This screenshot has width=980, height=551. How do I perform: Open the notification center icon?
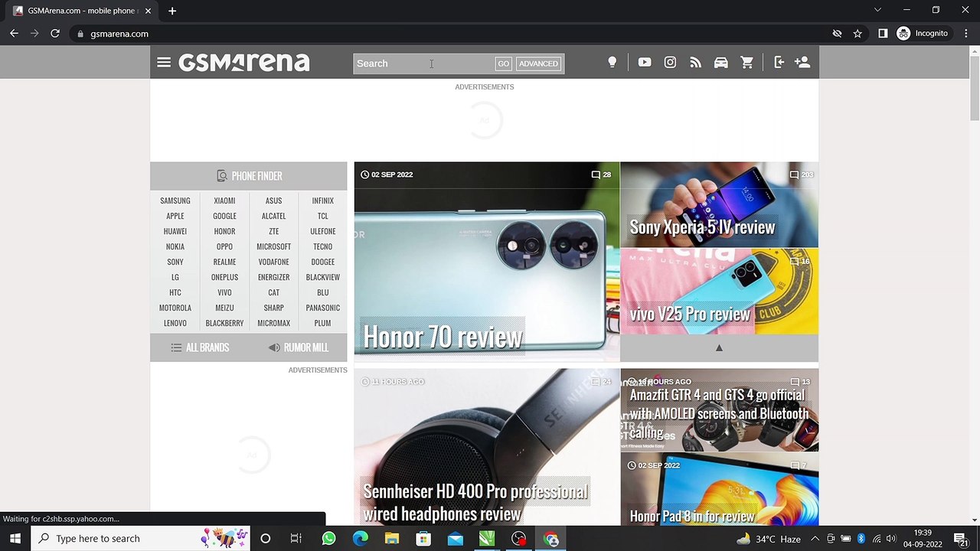(x=961, y=539)
